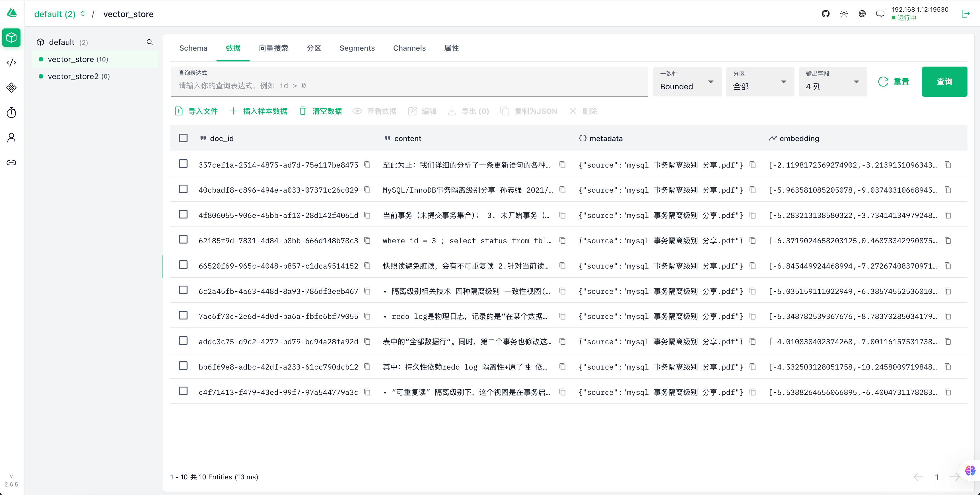This screenshot has width=980, height=495.
Task: Toggle the light/dark theme icon
Action: tap(843, 14)
